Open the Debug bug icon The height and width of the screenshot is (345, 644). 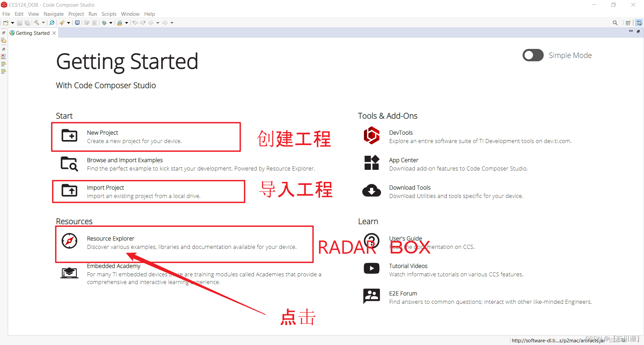(x=104, y=22)
